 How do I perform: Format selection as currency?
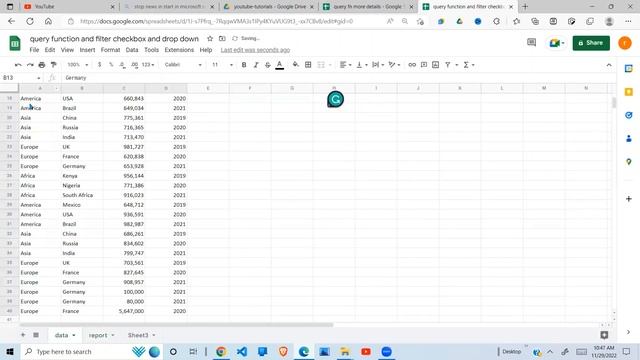[99, 65]
